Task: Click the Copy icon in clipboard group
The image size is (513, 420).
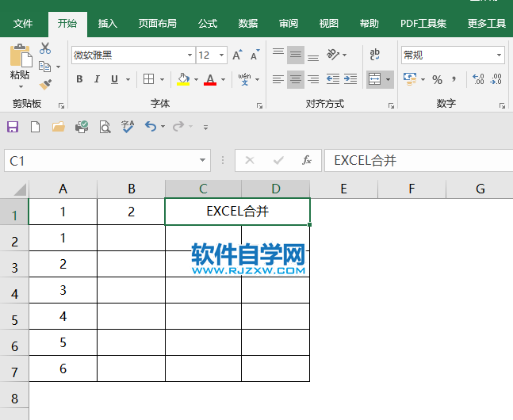Action: point(45,67)
